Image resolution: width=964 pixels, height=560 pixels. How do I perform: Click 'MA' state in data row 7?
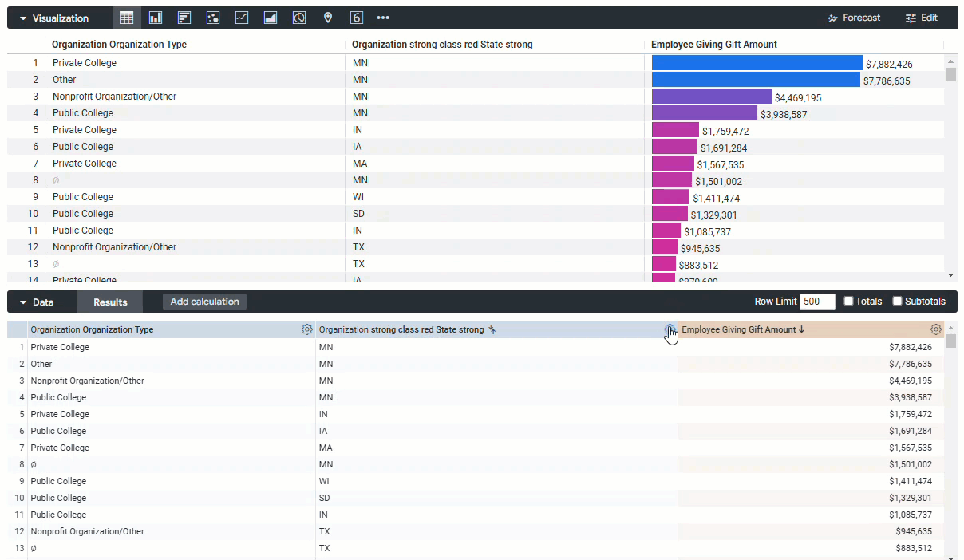pos(326,448)
